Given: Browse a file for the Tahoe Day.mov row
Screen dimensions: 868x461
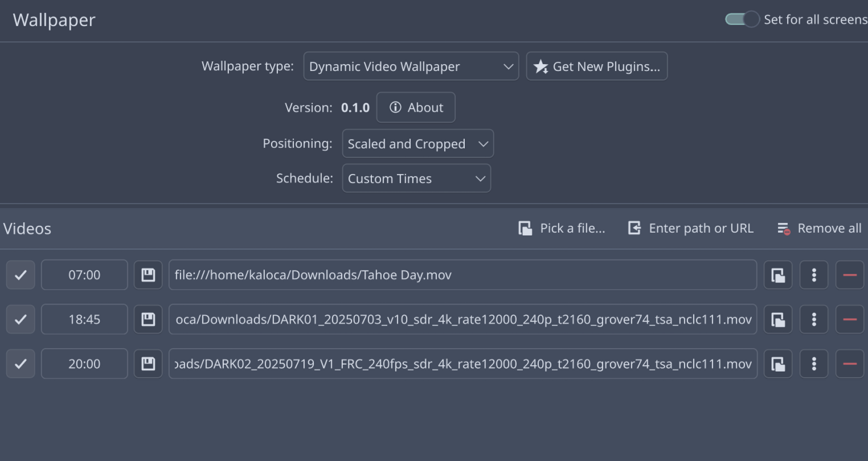Looking at the screenshot, I should [778, 275].
